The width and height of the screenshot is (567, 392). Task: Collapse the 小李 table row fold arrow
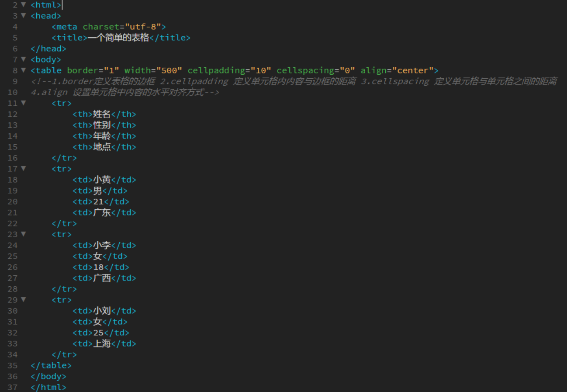pyautogui.click(x=23, y=234)
